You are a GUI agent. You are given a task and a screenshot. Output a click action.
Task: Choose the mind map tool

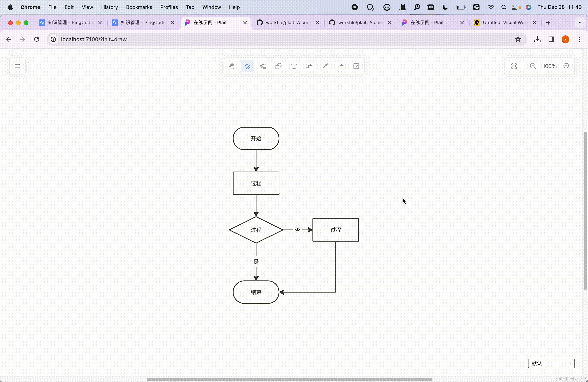click(263, 66)
